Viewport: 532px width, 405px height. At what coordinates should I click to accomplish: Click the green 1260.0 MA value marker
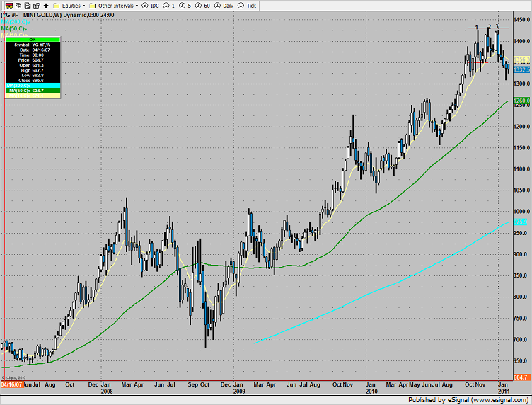pyautogui.click(x=521, y=101)
